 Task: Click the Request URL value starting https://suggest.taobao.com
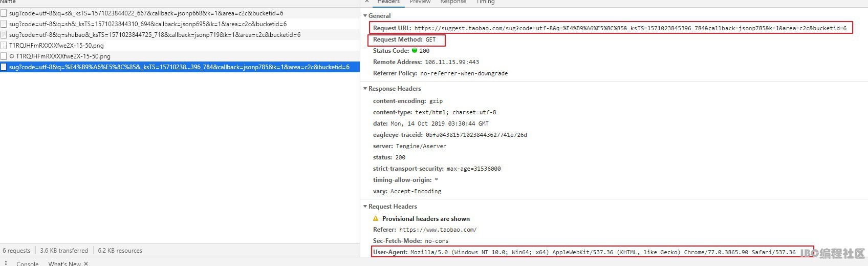pos(630,28)
